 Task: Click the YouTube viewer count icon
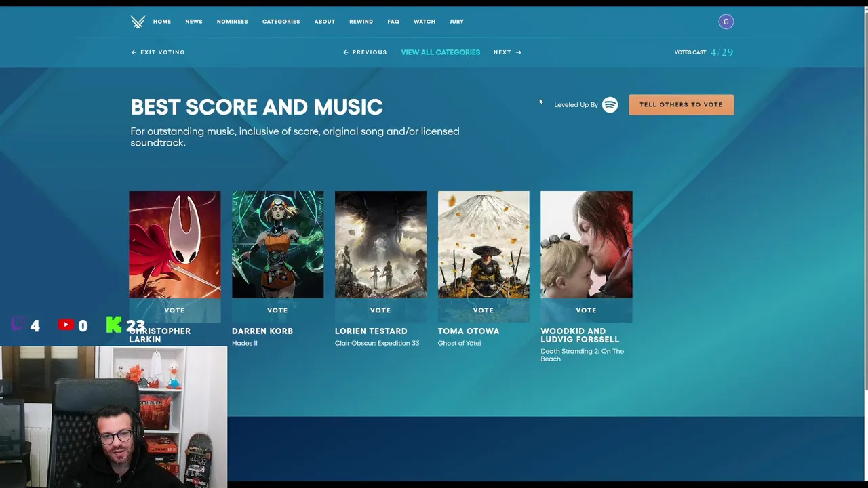click(65, 325)
